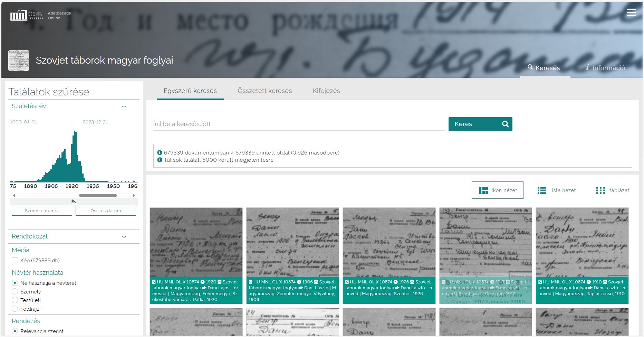Click clock icon on Tápiószecső 1910 card
Screen dimensions: 644x337
coord(589,282)
